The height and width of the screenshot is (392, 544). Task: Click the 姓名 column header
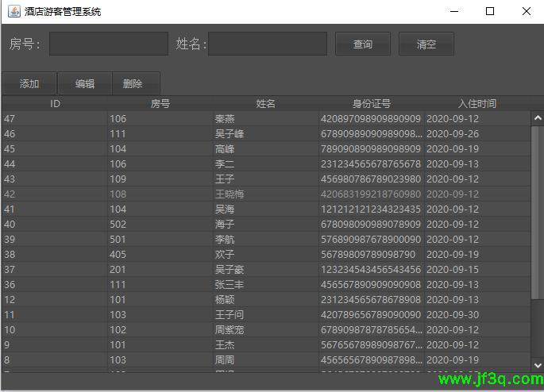[x=266, y=103]
